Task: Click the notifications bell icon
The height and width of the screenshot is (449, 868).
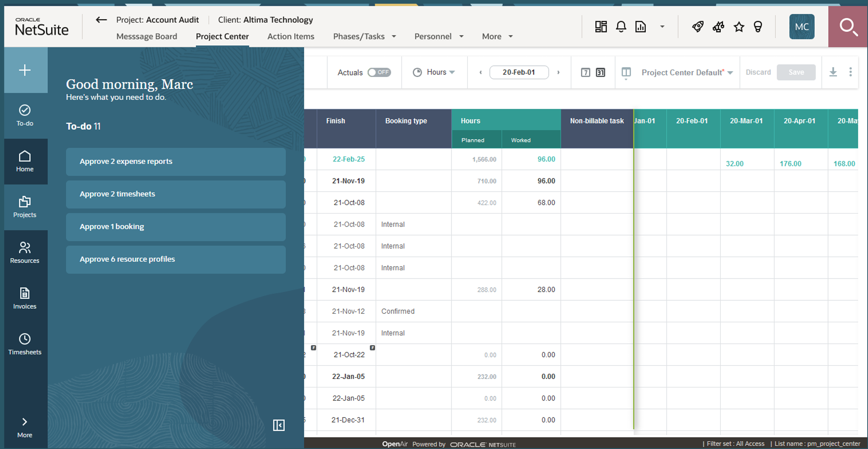Action: (x=621, y=27)
